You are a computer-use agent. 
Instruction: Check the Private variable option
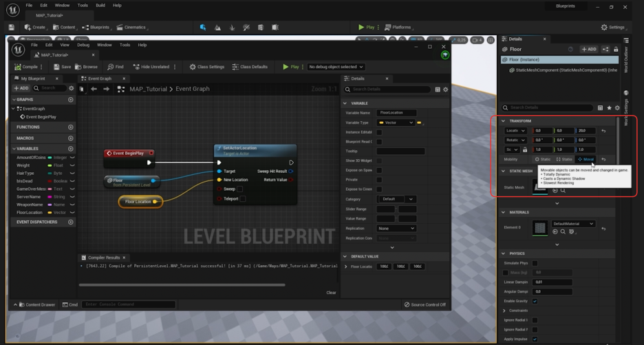click(379, 180)
